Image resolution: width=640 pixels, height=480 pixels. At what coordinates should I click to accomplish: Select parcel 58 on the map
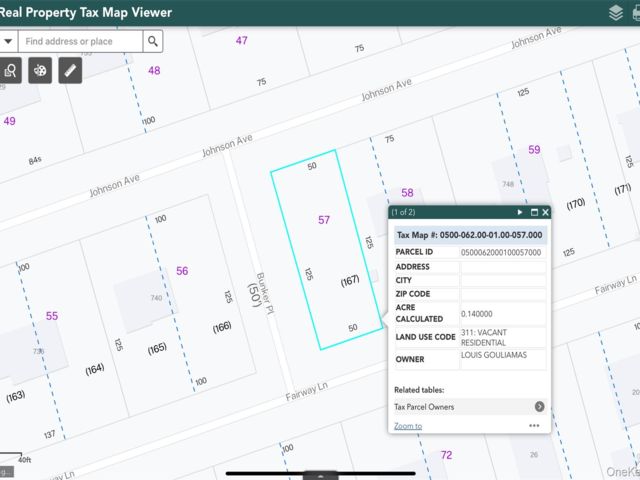click(407, 193)
